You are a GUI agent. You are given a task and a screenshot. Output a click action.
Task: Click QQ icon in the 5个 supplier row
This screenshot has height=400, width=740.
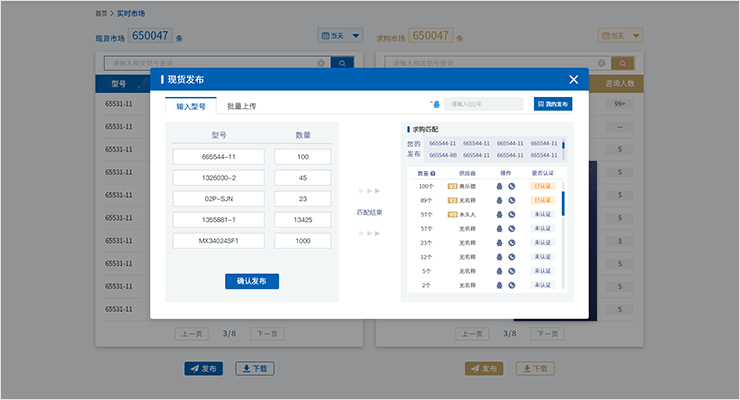(x=499, y=271)
